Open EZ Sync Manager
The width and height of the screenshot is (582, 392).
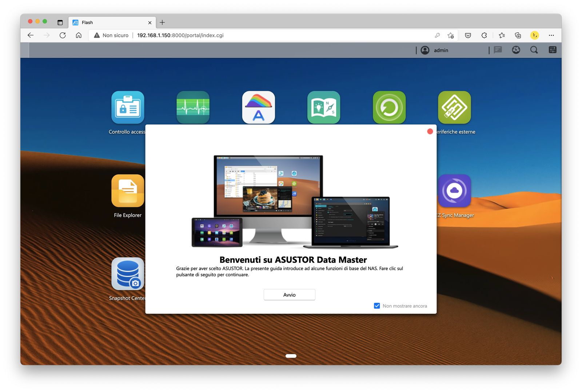(x=454, y=191)
